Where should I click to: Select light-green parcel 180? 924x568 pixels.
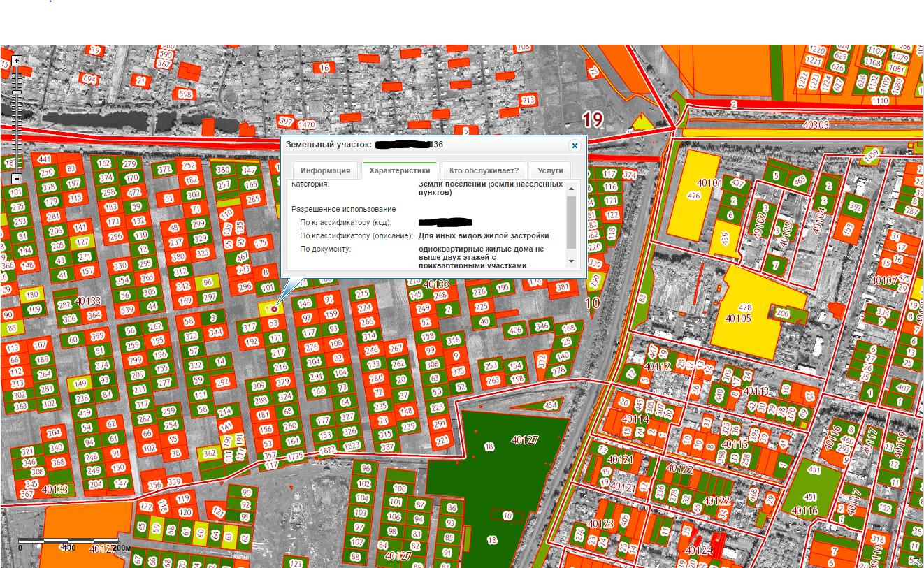[32, 296]
